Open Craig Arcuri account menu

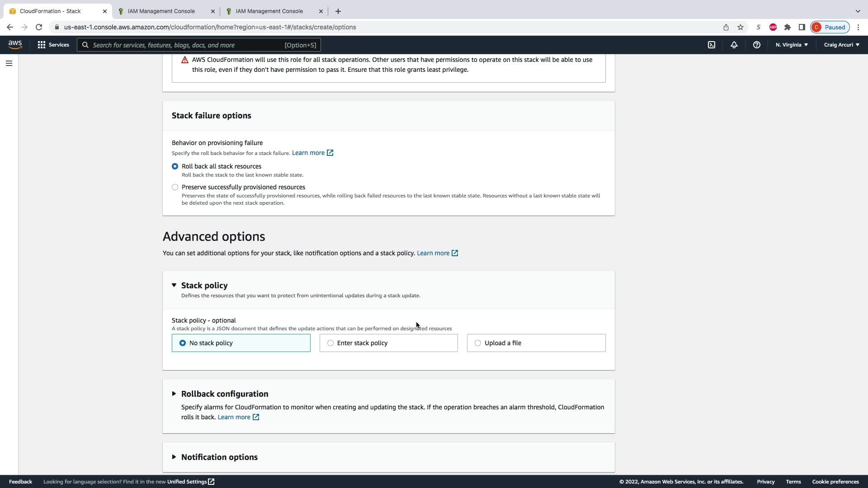coord(841,45)
